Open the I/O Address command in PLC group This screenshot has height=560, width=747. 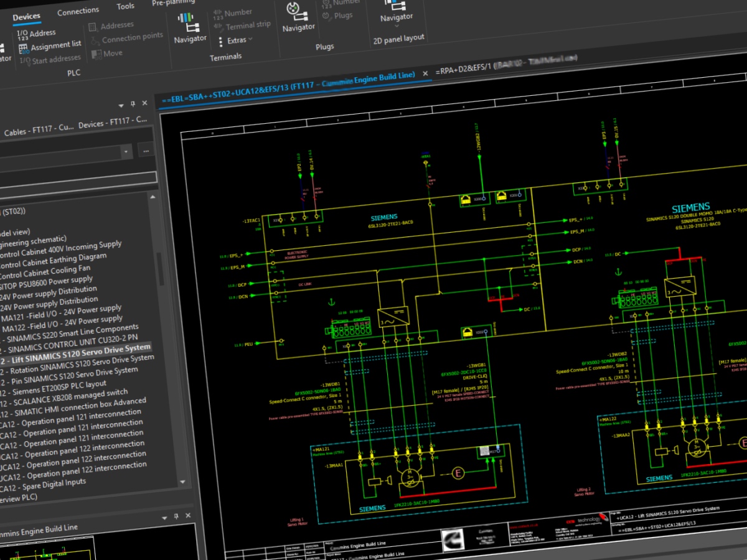pyautogui.click(x=36, y=33)
